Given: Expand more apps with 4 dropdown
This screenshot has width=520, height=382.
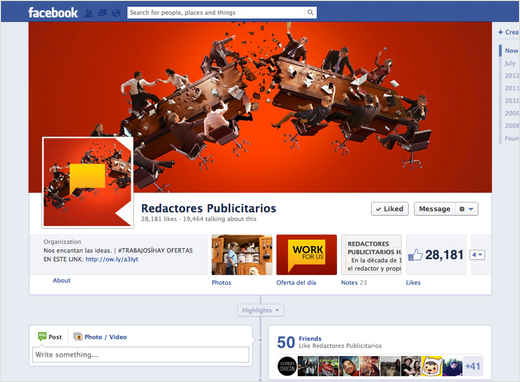Looking at the screenshot, I should pos(477,255).
